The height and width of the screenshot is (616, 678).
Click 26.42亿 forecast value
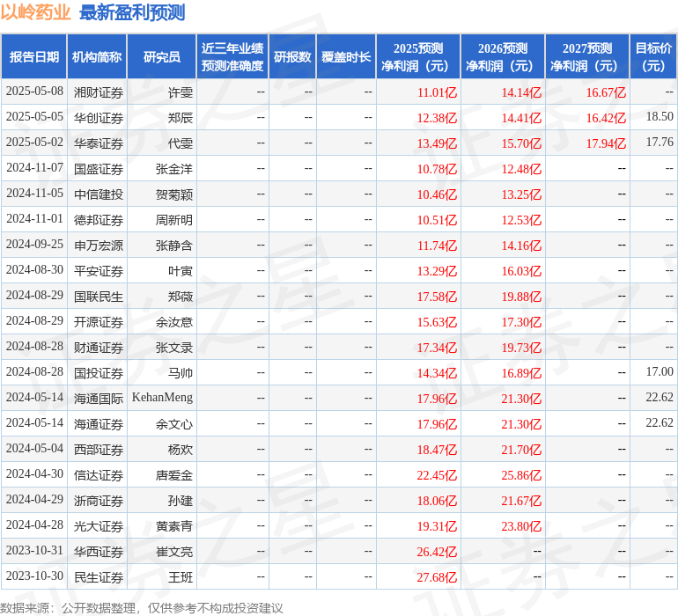coord(437,551)
